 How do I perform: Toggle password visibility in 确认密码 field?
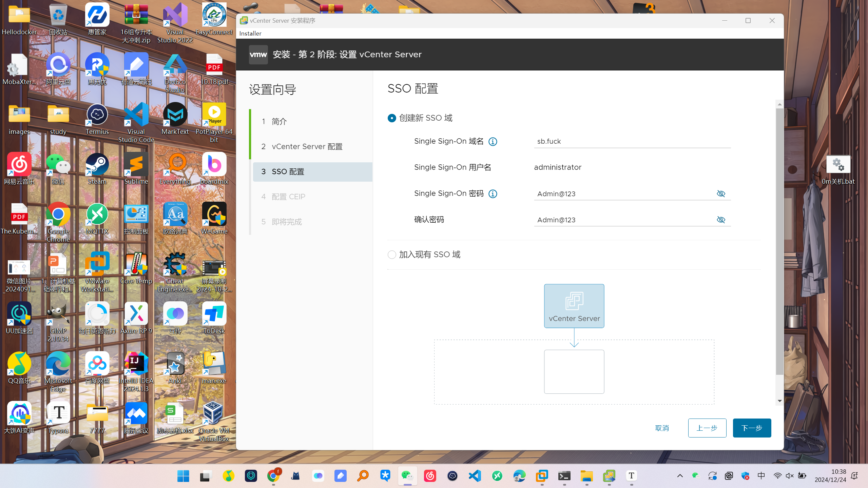coord(721,220)
